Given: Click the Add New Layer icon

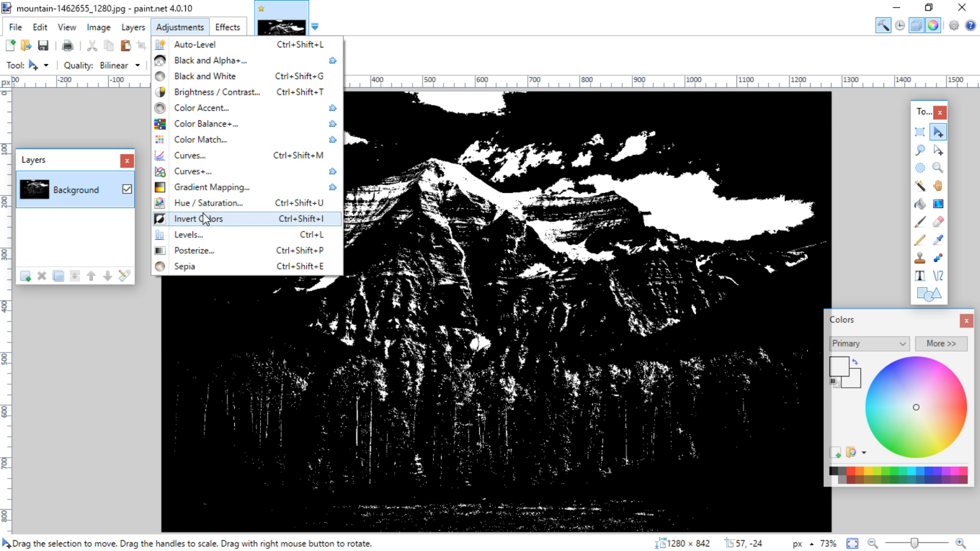Looking at the screenshot, I should pyautogui.click(x=25, y=276).
